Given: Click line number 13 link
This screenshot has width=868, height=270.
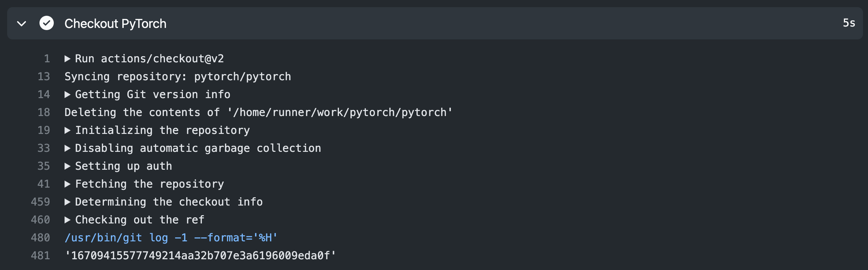Looking at the screenshot, I should 44,77.
